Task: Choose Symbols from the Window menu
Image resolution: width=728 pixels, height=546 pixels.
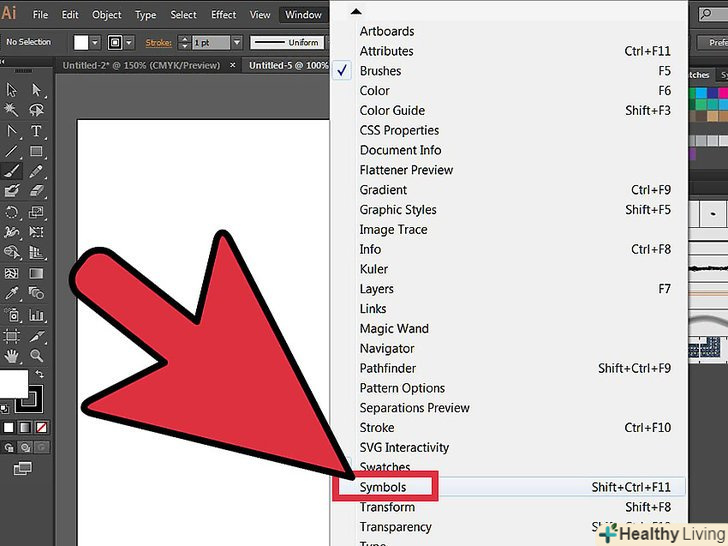Action: 509,487
